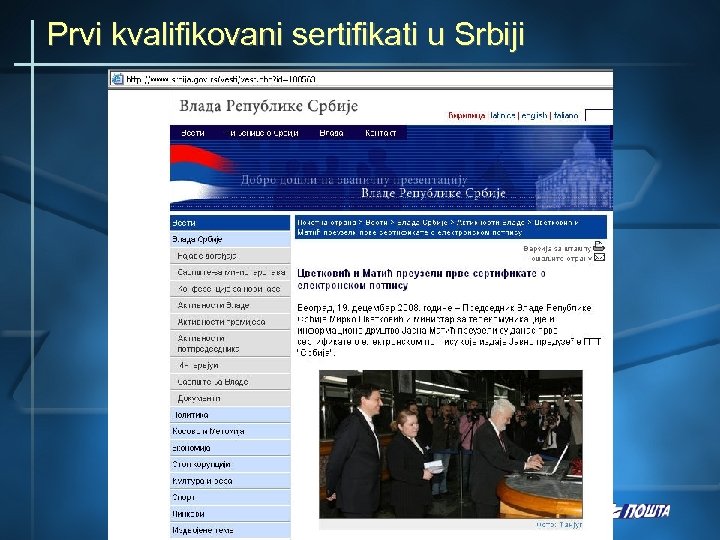
Task: Open Вести in the top navigation bar
Action: coord(192,133)
